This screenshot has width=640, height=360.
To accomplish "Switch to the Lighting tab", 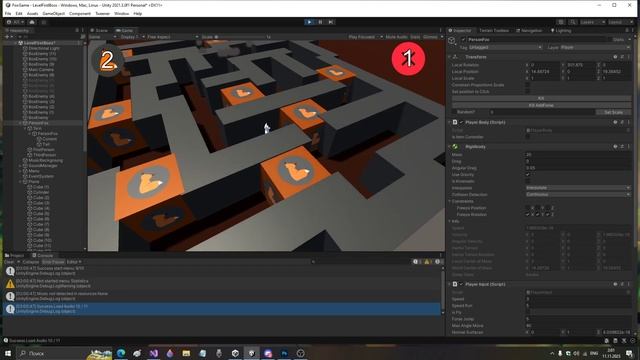I will coord(561,31).
